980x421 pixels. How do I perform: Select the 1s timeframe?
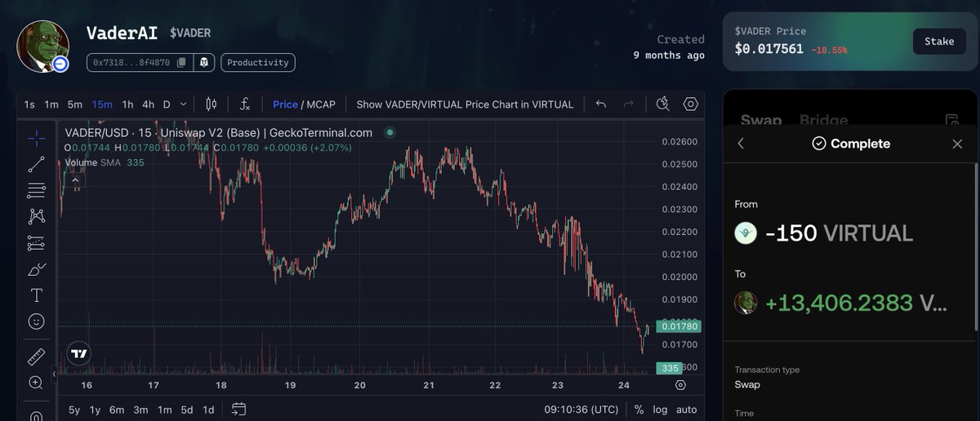[x=29, y=104]
